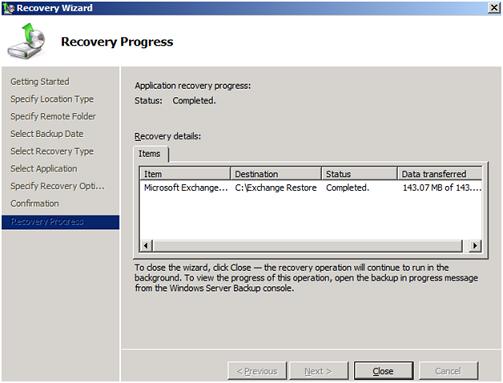Close the Recovery Wizard with the X button
The height and width of the screenshot is (383, 503).
coord(494,8)
